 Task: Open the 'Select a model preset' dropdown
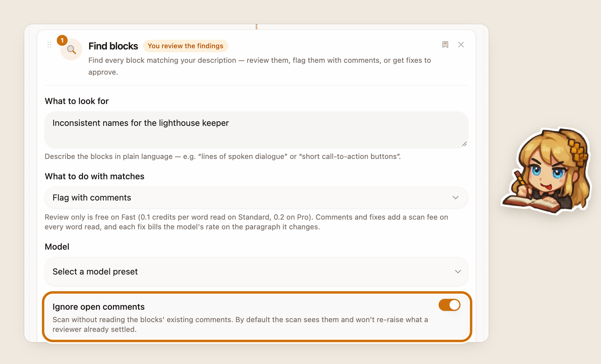coord(256,271)
